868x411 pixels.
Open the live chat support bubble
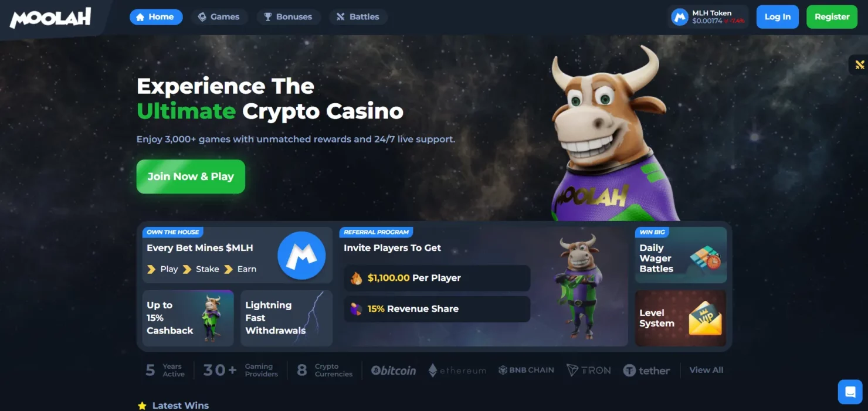pos(850,392)
